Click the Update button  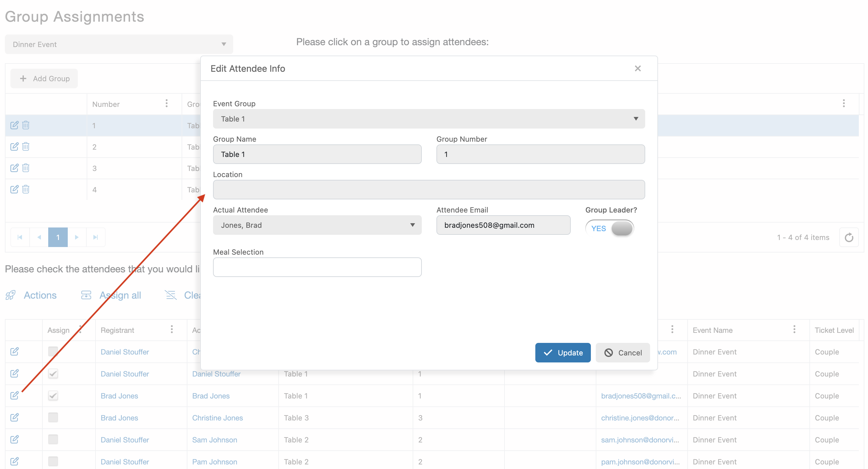point(562,352)
